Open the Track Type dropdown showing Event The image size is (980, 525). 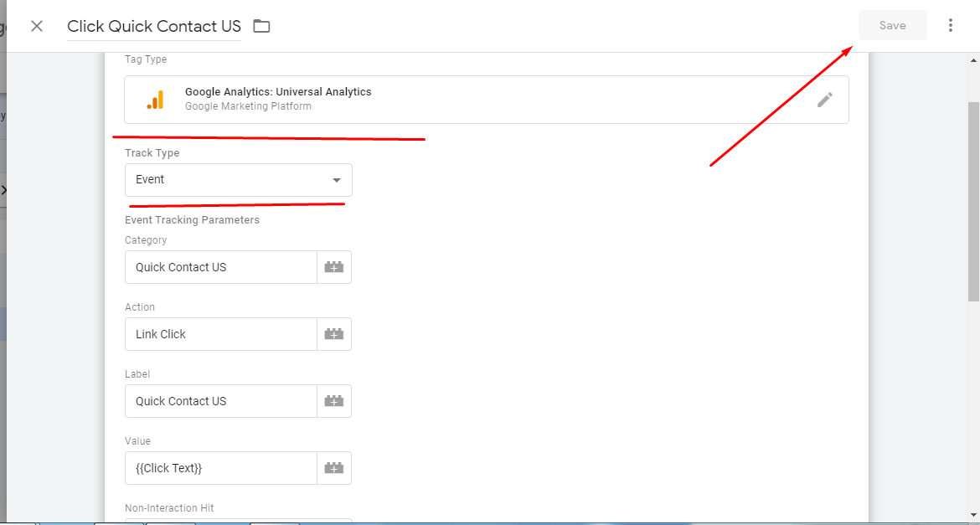[x=239, y=180]
